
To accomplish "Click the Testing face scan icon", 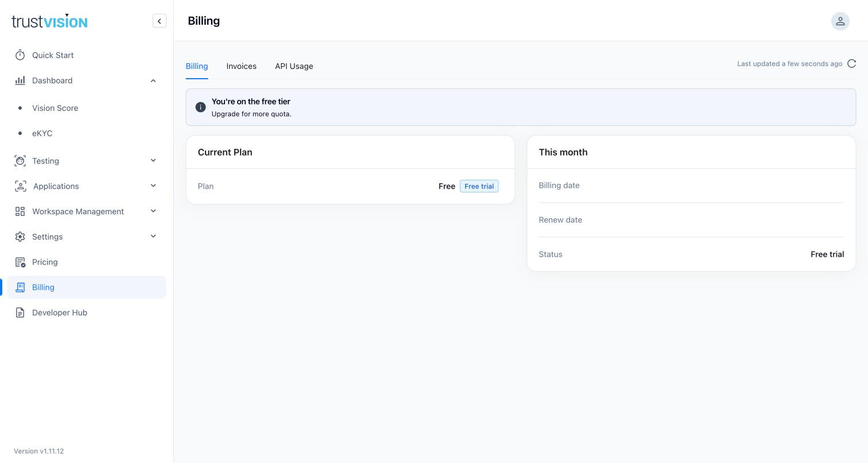I will click(x=20, y=161).
